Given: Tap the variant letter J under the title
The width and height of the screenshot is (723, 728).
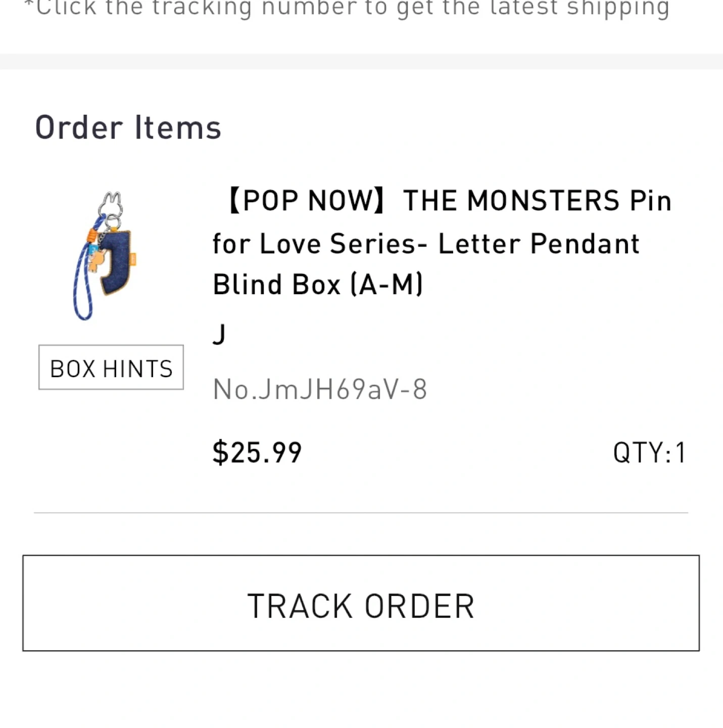Looking at the screenshot, I should click(x=219, y=334).
